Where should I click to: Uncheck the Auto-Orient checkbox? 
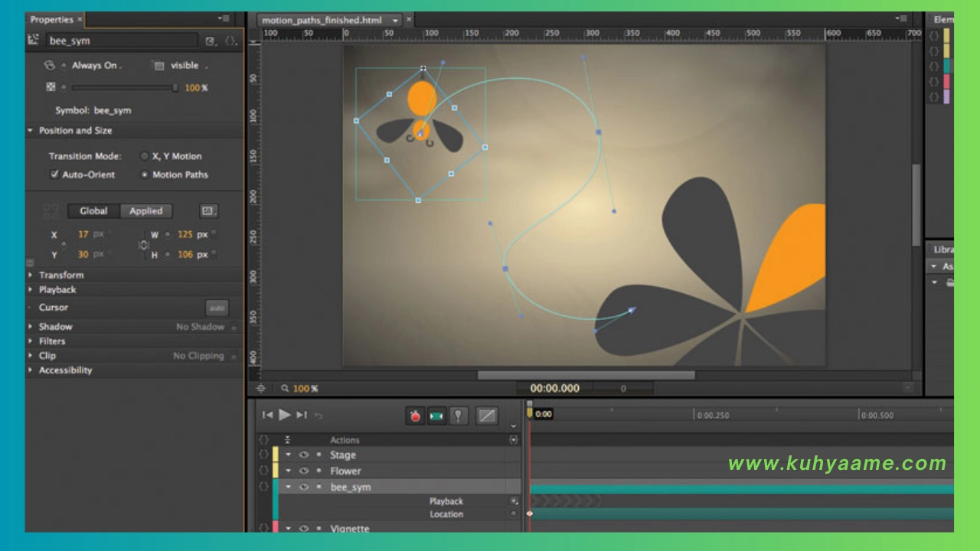(54, 174)
